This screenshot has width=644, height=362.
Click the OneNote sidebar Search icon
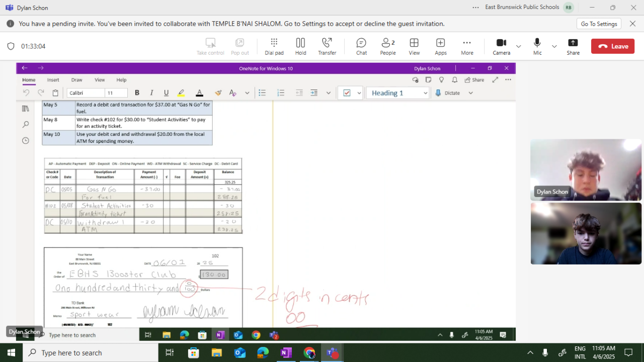click(x=26, y=125)
